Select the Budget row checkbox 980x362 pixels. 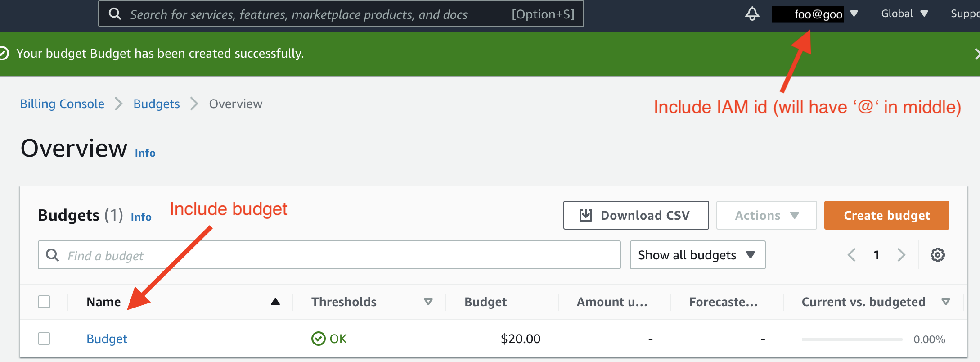tap(44, 339)
